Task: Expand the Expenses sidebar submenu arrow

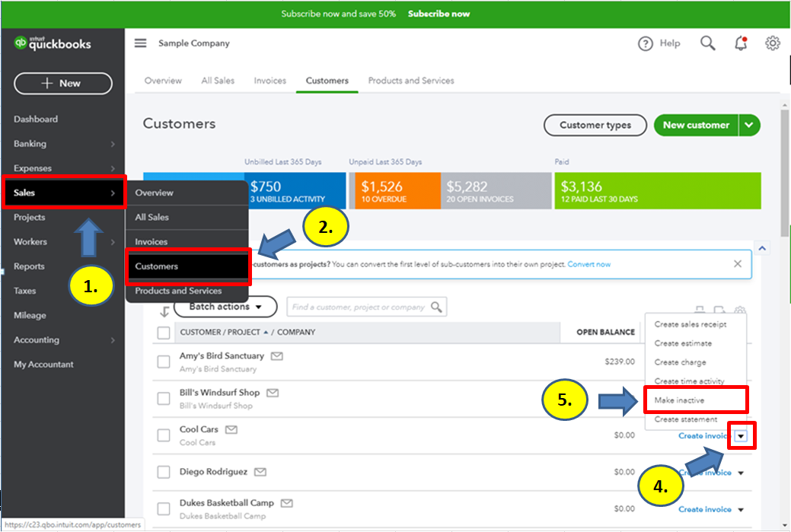Action: [113, 168]
